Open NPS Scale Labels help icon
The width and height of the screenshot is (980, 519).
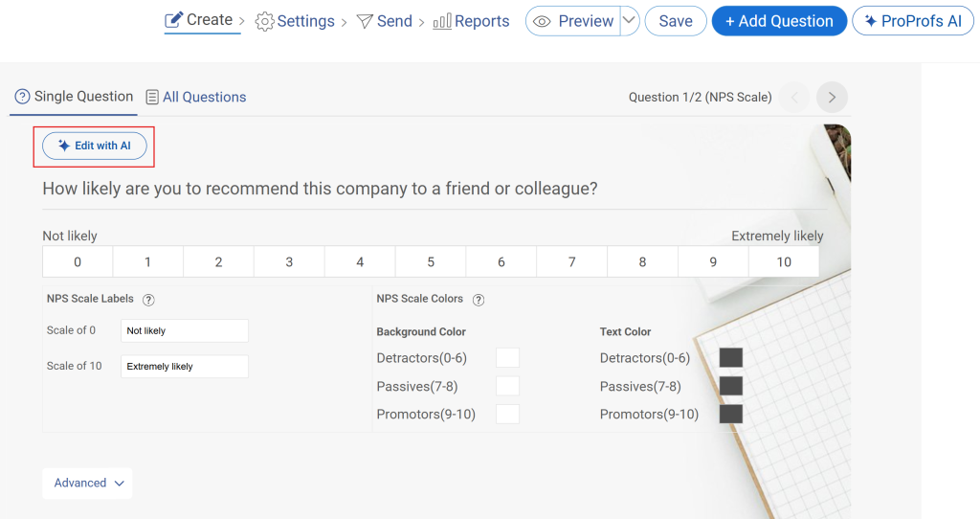pos(148,300)
